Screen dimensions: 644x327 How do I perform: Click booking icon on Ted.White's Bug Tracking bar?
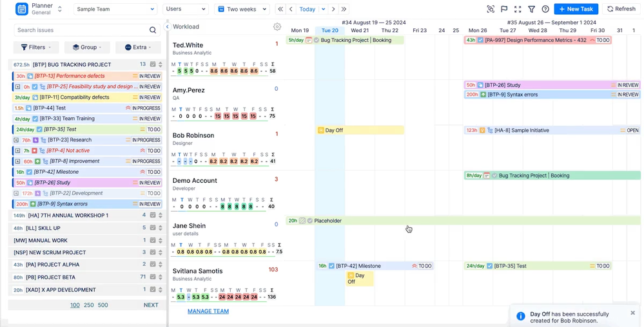coord(309,40)
